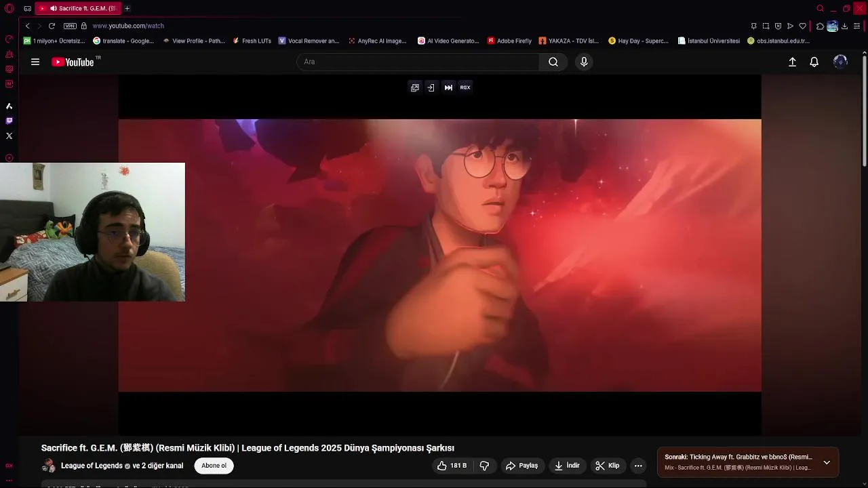Open the YouTube account avatar menu

(x=840, y=62)
